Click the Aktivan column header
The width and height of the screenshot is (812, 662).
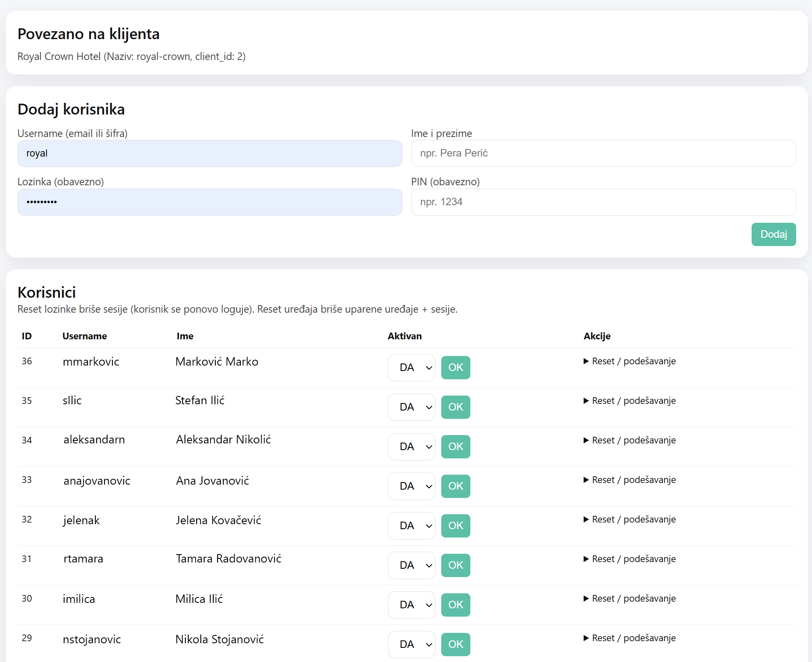[x=405, y=336]
